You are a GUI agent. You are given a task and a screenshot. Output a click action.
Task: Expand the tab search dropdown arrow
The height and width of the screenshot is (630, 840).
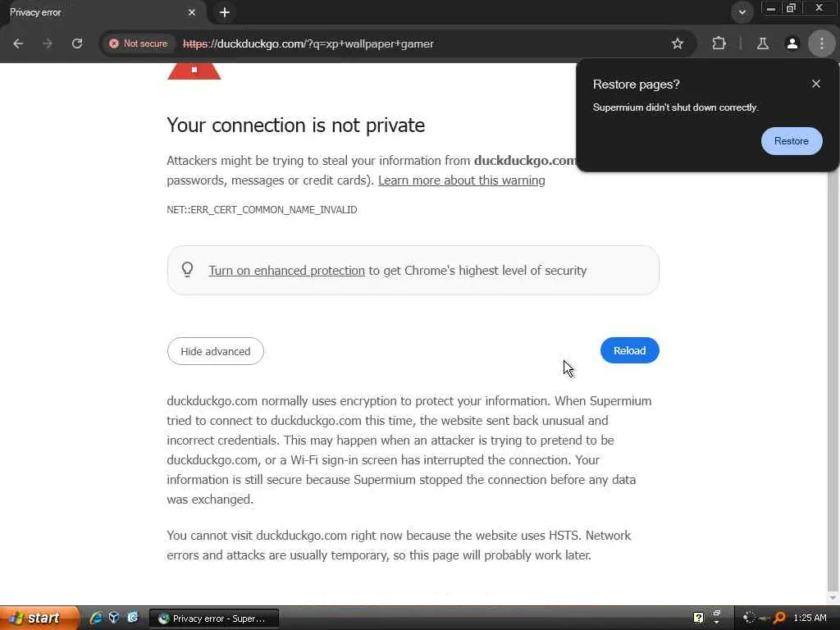(742, 12)
